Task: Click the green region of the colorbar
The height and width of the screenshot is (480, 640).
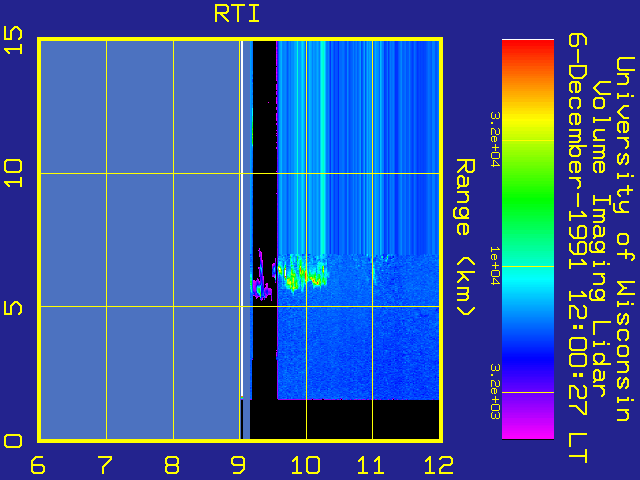Action: [528, 200]
